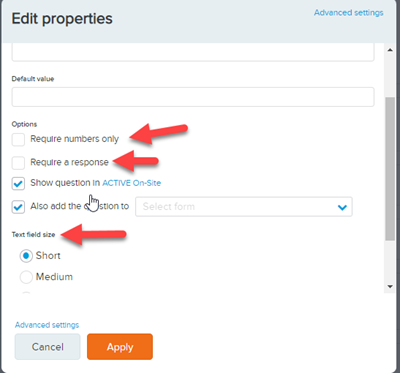Open Advanced settings link at top right

pos(348,13)
